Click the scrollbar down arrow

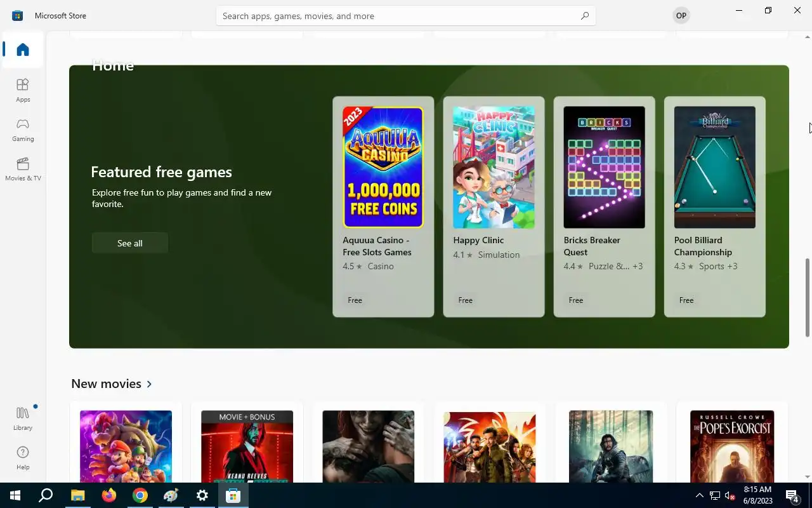pos(808,477)
